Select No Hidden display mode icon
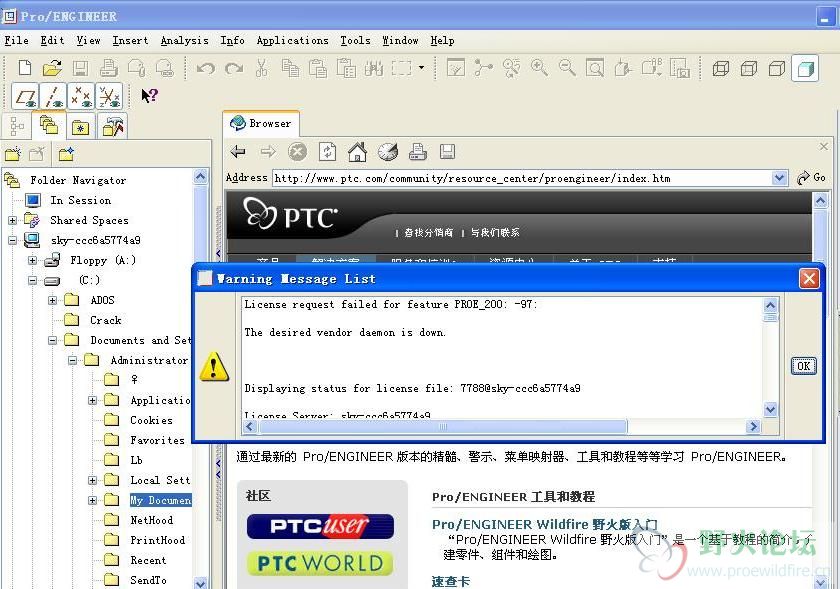Viewport: 840px width, 589px height. click(777, 68)
